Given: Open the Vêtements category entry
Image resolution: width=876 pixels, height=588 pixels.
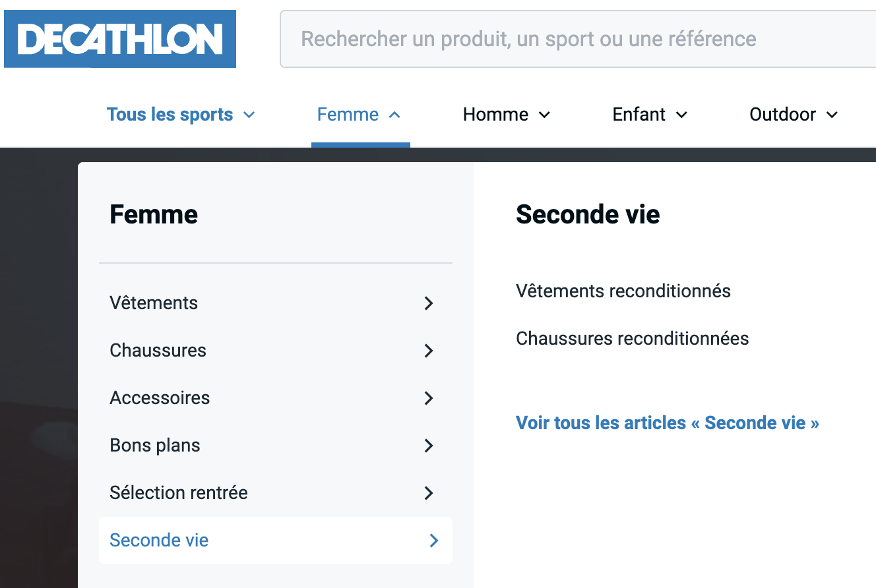Looking at the screenshot, I should (x=276, y=303).
